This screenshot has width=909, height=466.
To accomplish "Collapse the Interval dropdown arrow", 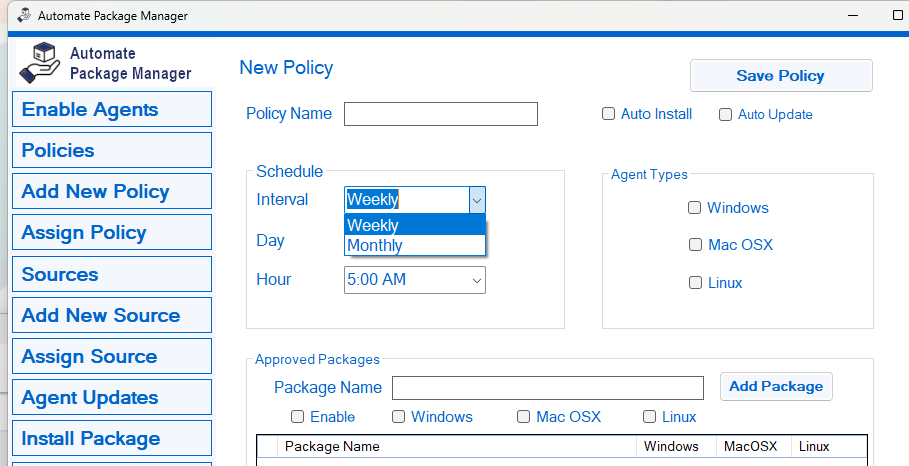I will [477, 200].
